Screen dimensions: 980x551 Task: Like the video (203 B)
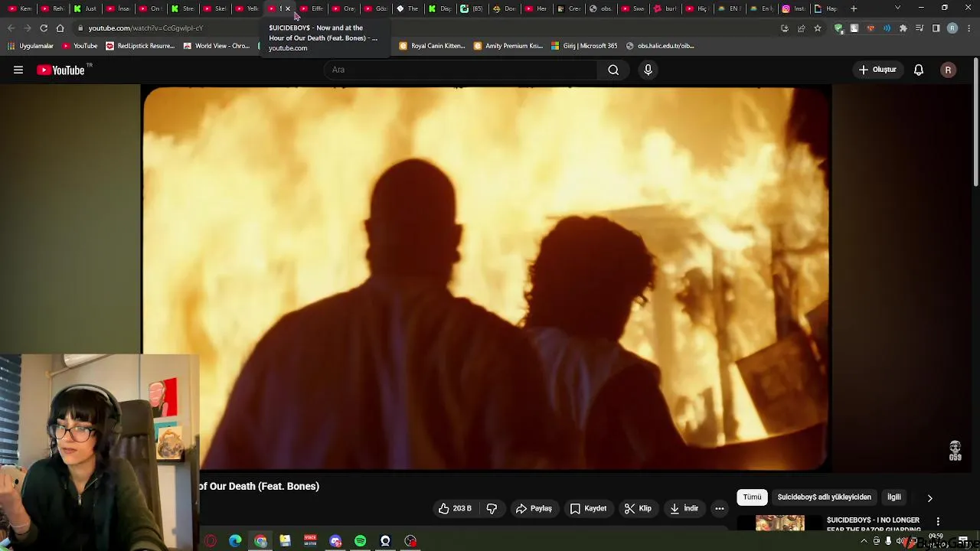pos(455,508)
